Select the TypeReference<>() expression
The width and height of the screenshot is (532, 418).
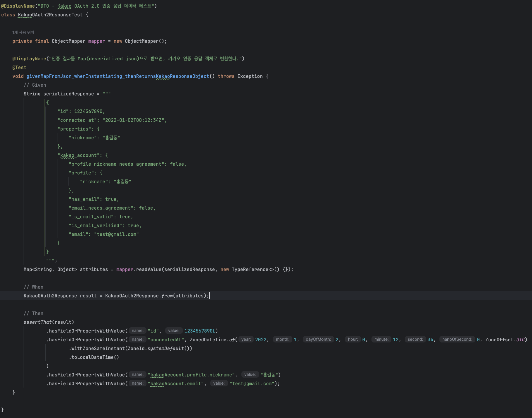(255, 270)
